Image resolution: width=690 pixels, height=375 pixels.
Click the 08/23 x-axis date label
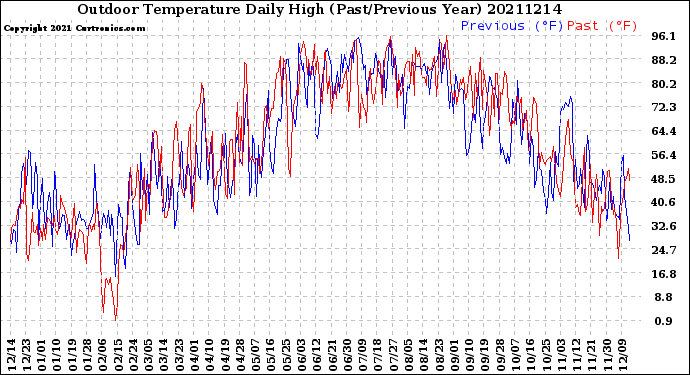(x=438, y=355)
